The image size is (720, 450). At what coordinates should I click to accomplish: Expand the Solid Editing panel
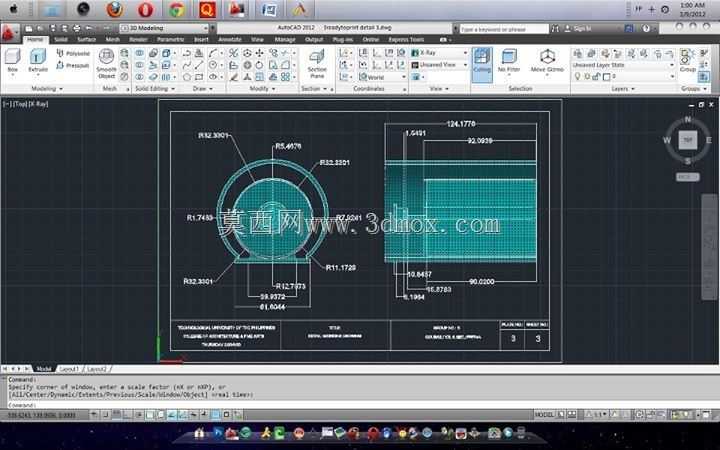155,88
